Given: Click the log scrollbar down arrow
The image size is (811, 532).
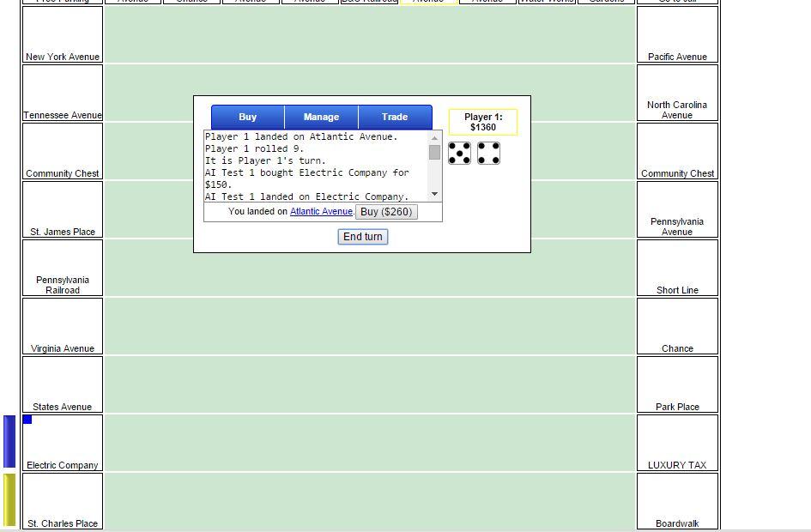Looking at the screenshot, I should click(434, 195).
